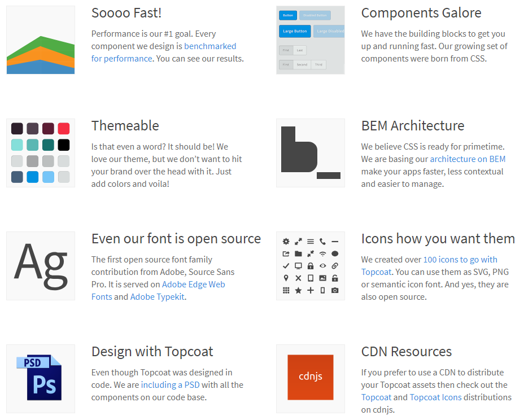Select the "Second" segment in button group

pyautogui.click(x=302, y=64)
